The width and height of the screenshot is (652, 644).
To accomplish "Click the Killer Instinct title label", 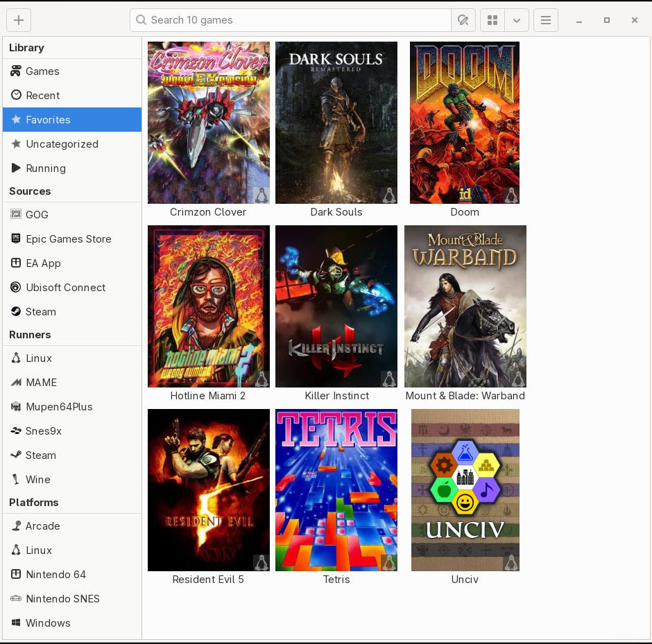I will point(337,396).
